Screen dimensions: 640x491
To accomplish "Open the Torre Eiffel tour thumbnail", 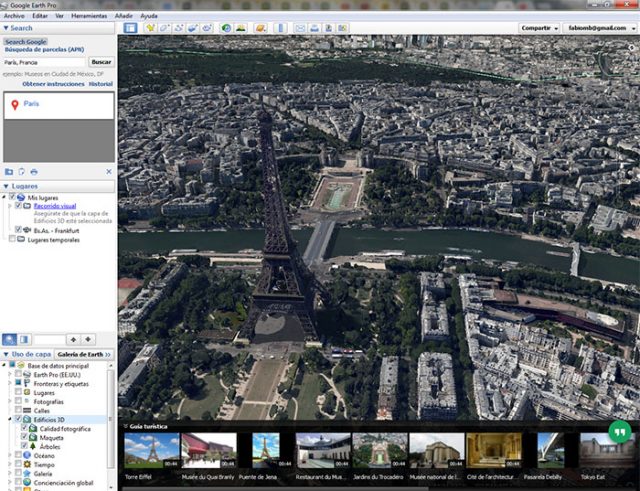I will coord(151,450).
